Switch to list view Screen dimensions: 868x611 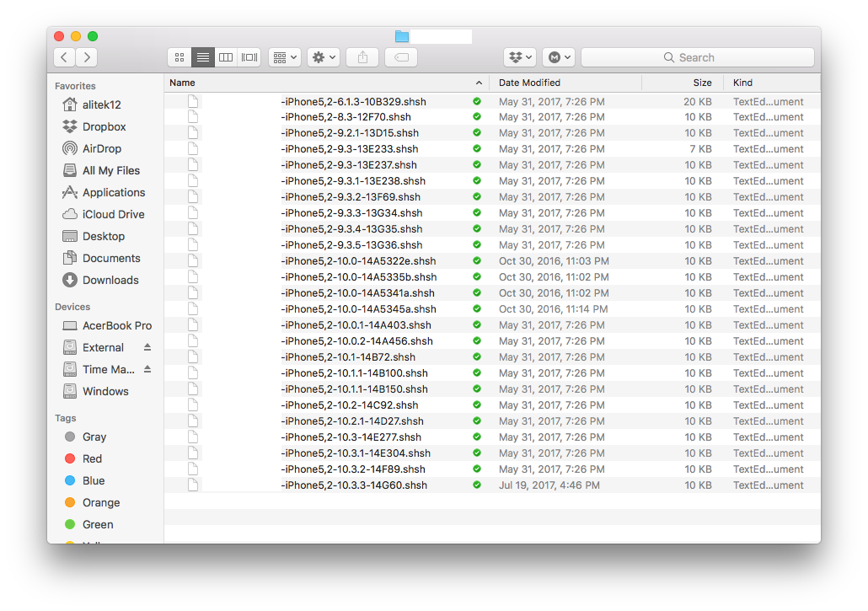pos(202,57)
